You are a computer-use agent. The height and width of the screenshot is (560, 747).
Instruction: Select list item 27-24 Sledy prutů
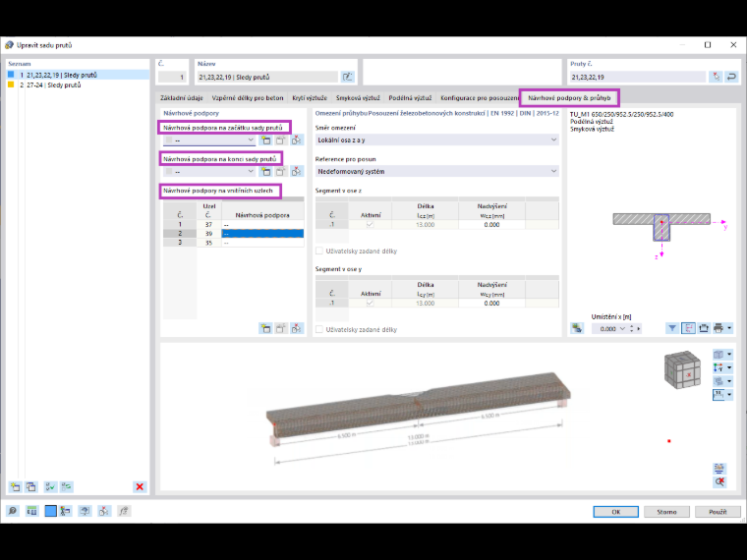[x=78, y=85]
